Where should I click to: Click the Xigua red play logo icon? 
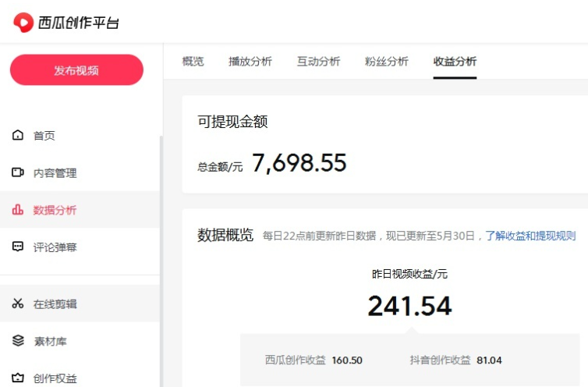(x=23, y=23)
